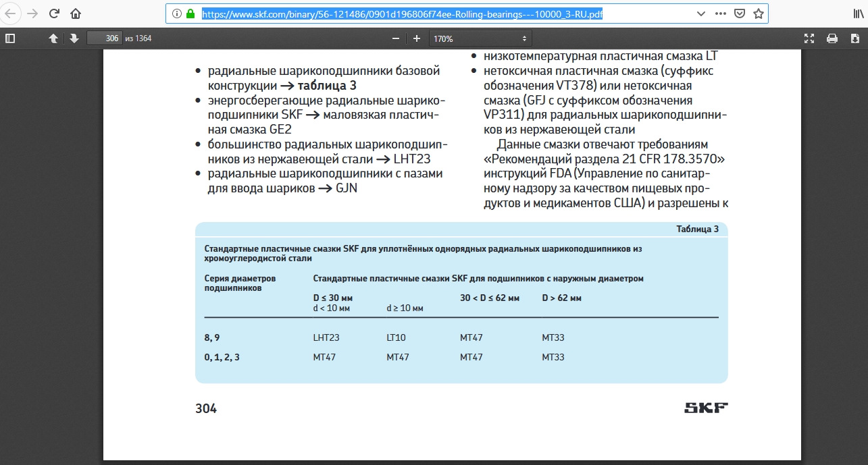Go to previous PDF page
The width and height of the screenshot is (868, 465).
coord(53,38)
